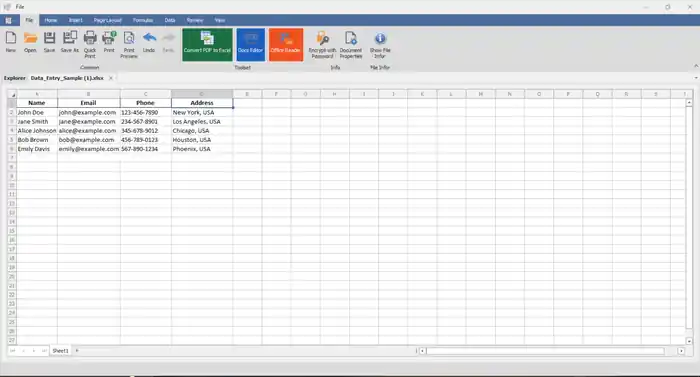Screen dimensions: 700x377
Task: Select the John Doe cell
Action: click(37, 113)
